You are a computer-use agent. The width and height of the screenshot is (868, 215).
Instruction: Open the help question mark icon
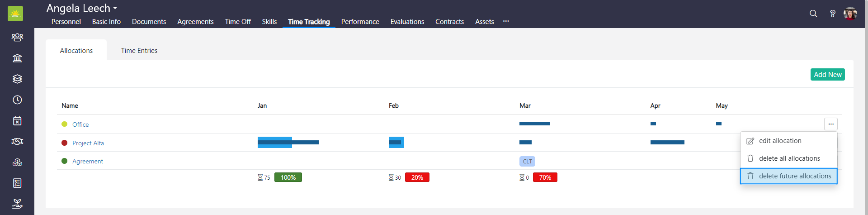832,14
